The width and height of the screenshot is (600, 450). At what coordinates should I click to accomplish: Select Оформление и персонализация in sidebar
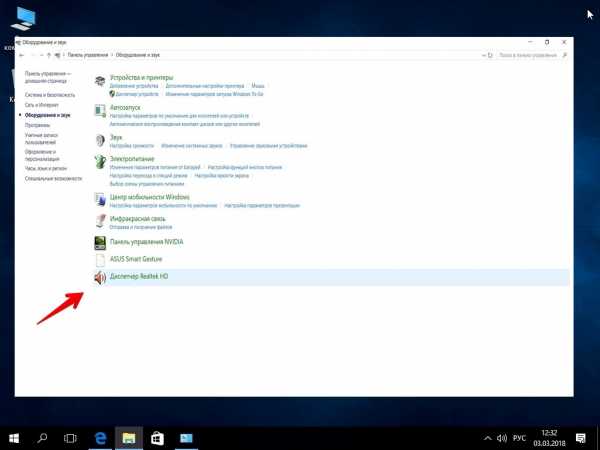[42, 155]
